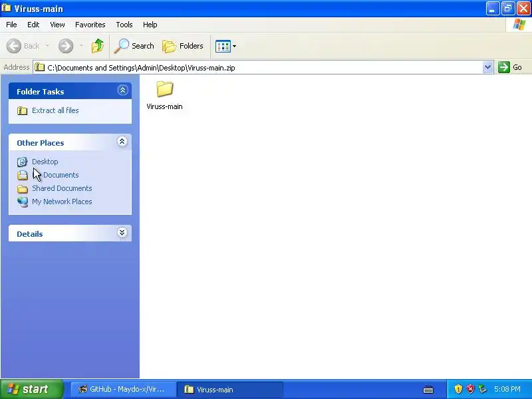Open the Views icon menu
The width and height of the screenshot is (532, 399).
click(x=225, y=46)
